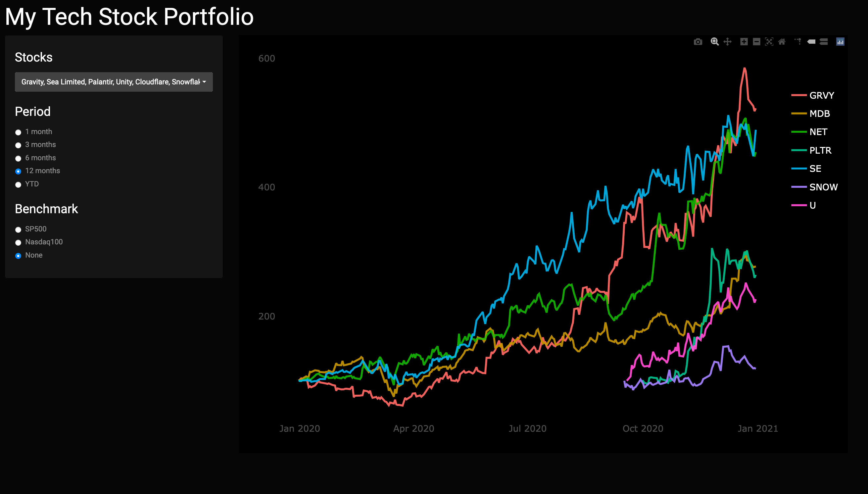
Task: Download plot as PNG camera icon
Action: pos(698,42)
